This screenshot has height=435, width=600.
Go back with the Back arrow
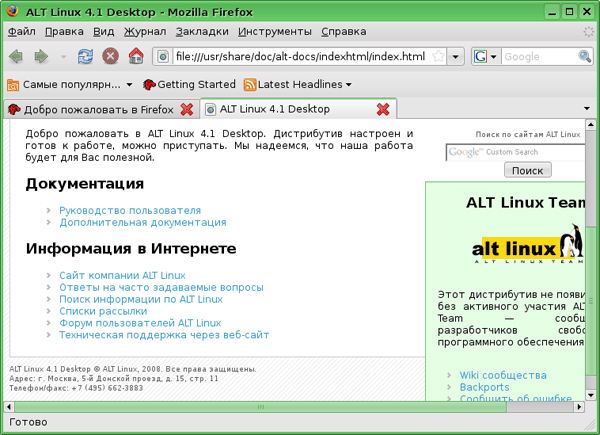(x=16, y=57)
